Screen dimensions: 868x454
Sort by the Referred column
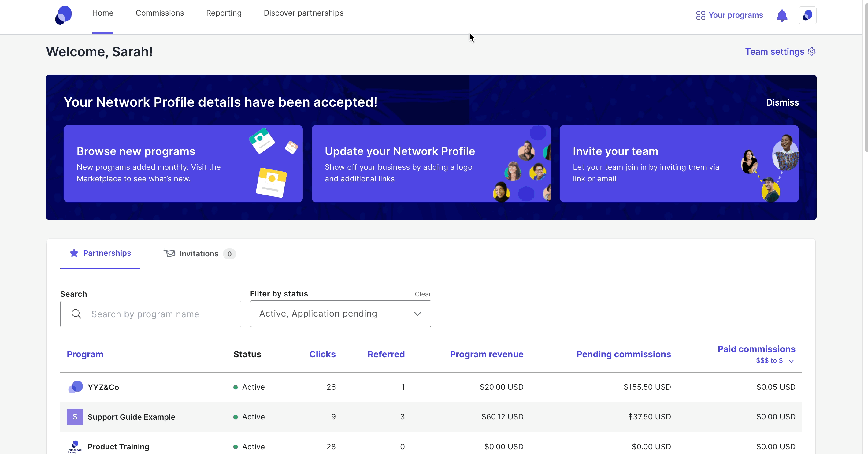point(386,354)
